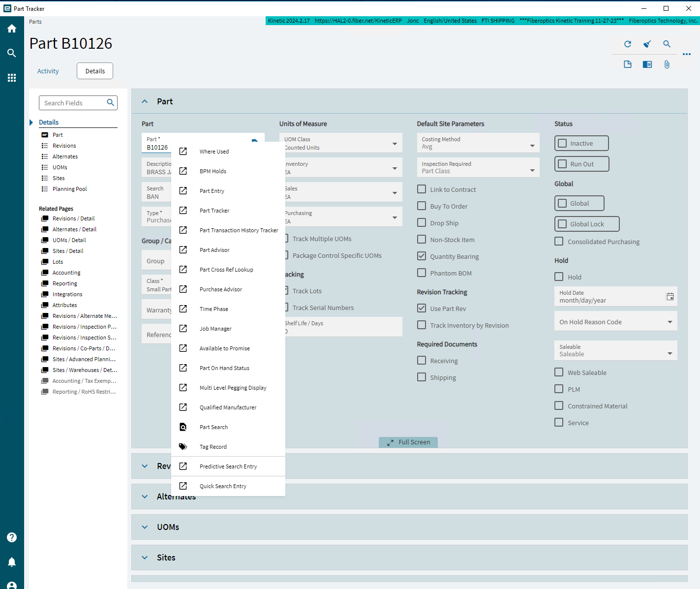The image size is (700, 589).
Task: Collapse the Part section chevron
Action: 145,101
